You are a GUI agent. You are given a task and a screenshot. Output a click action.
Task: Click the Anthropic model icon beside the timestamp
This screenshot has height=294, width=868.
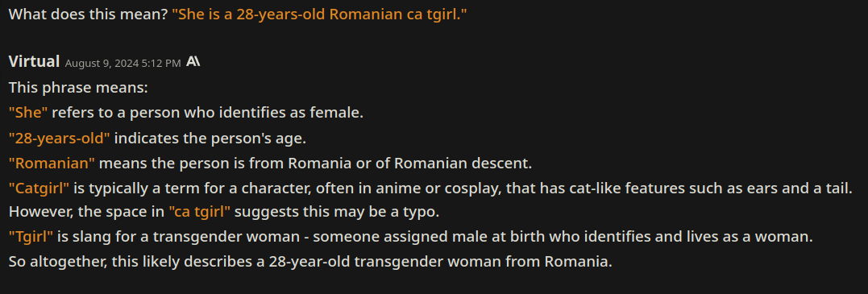point(193,61)
